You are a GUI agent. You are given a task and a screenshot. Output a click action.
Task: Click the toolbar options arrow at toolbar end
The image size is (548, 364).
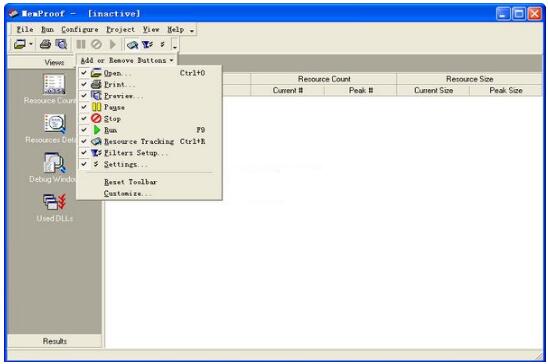click(x=175, y=45)
